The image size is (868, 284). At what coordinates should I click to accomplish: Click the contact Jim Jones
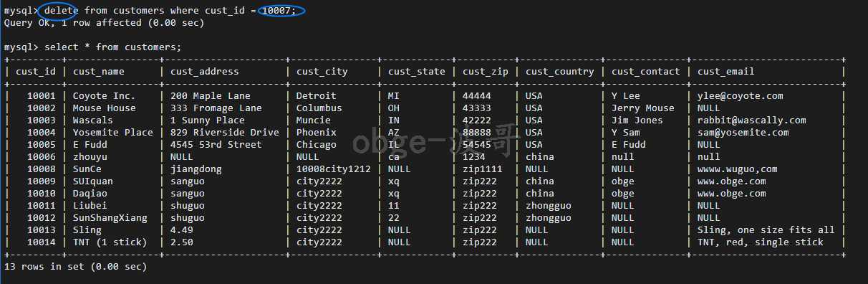point(637,120)
